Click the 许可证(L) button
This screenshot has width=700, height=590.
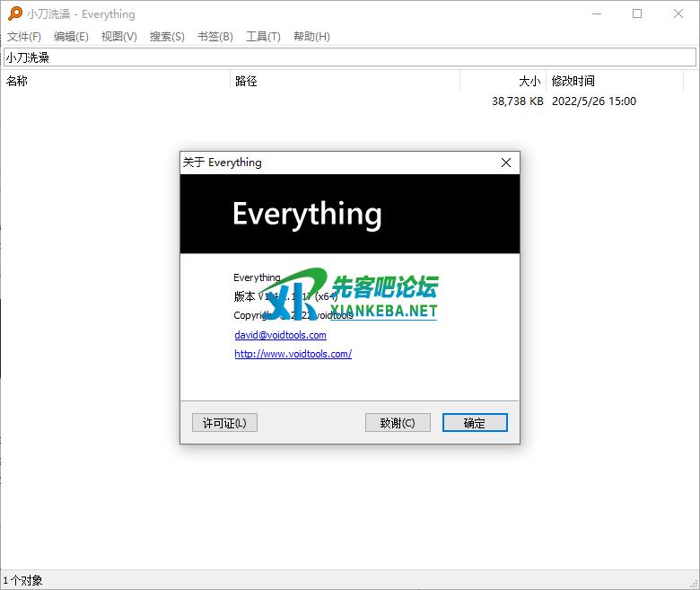coord(224,423)
